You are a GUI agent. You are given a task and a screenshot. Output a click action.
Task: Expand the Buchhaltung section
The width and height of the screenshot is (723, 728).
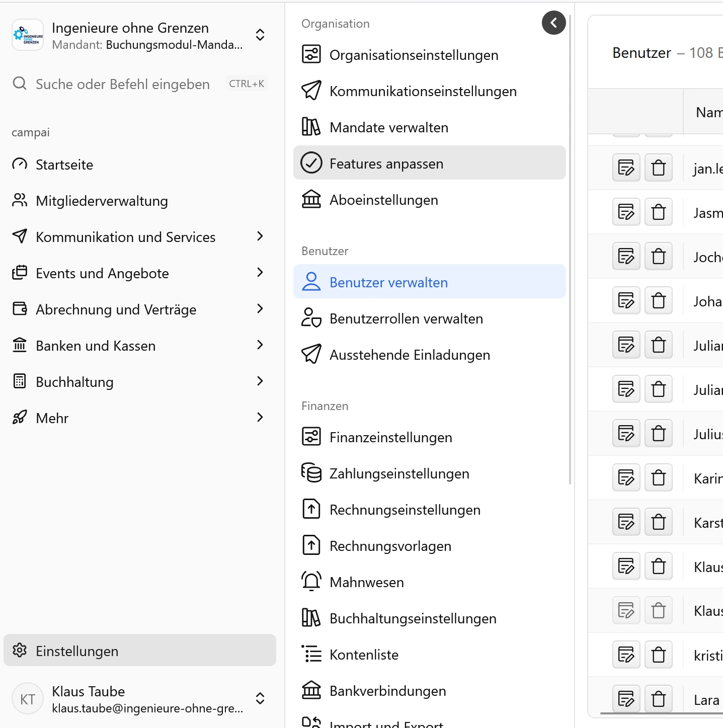[x=260, y=381]
